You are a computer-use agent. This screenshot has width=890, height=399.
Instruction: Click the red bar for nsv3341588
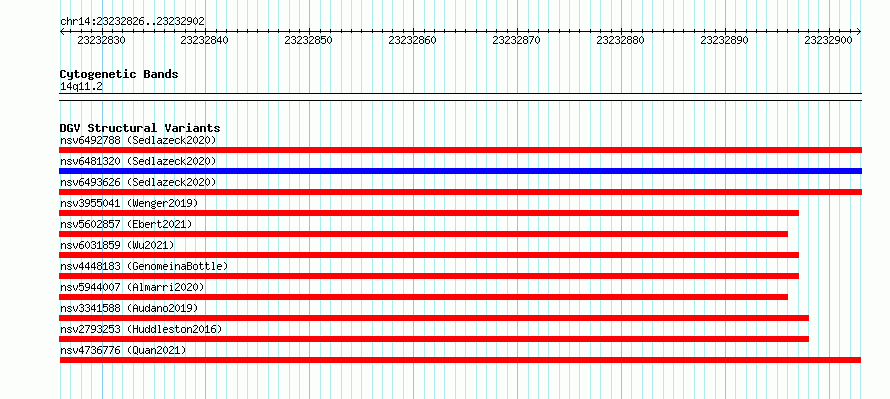point(434,318)
